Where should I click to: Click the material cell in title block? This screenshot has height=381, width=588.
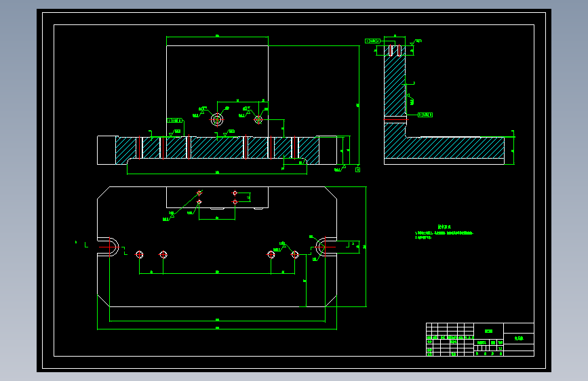488,331
